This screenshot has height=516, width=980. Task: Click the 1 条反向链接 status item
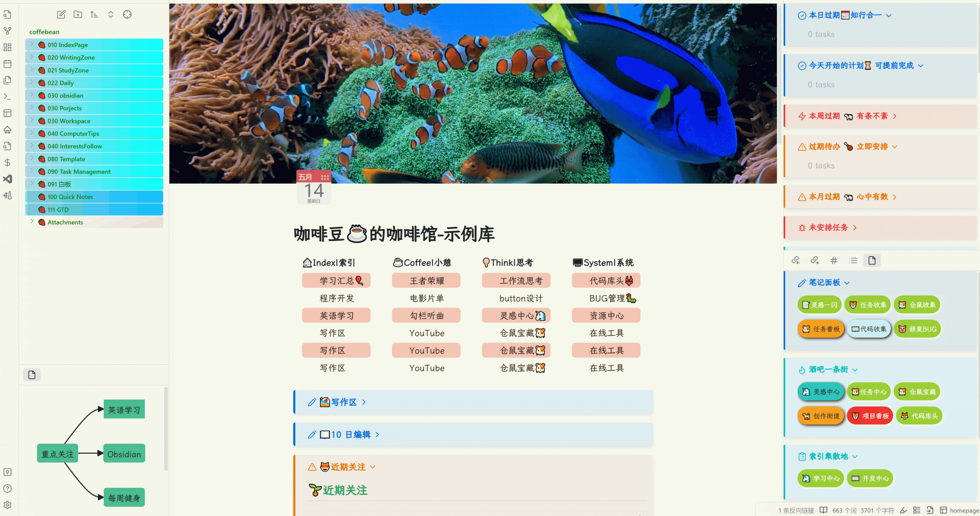tap(796, 510)
